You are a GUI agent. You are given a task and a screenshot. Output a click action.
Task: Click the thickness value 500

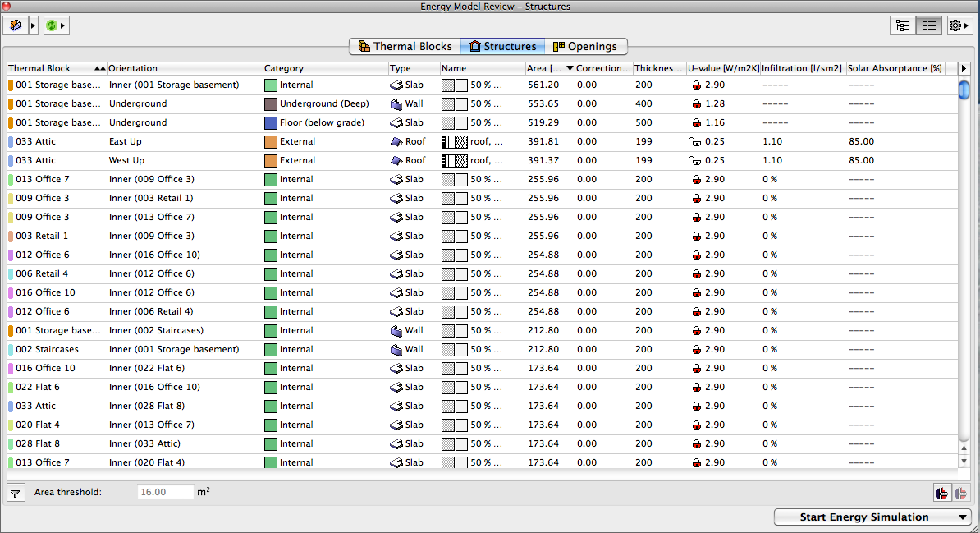pyautogui.click(x=643, y=122)
